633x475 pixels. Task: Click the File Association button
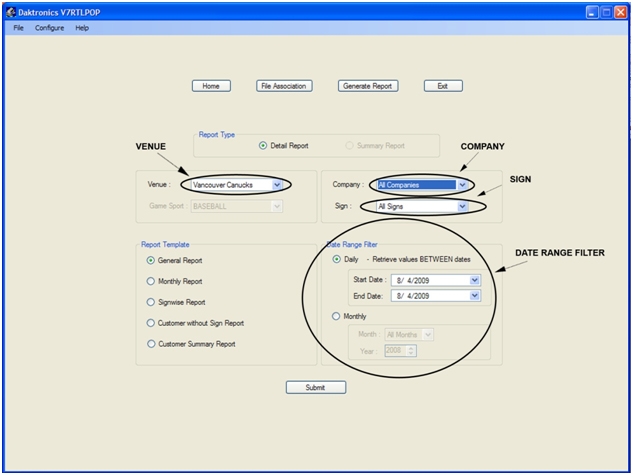[x=283, y=86]
